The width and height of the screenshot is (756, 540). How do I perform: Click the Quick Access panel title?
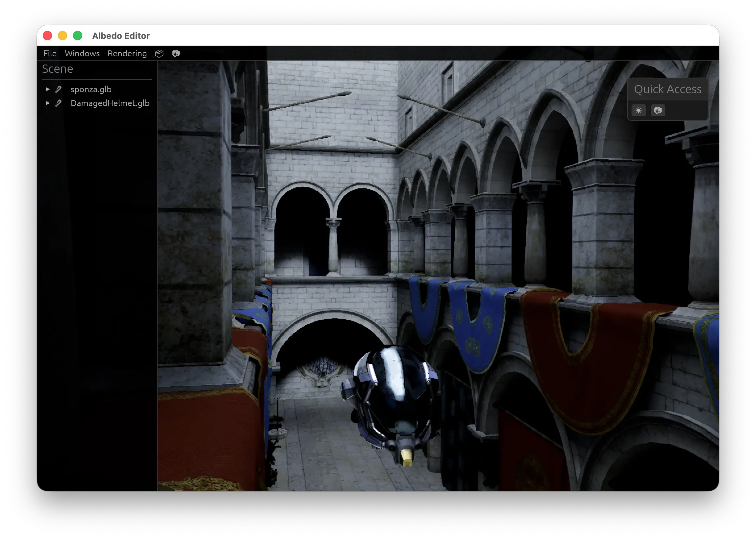[668, 89]
